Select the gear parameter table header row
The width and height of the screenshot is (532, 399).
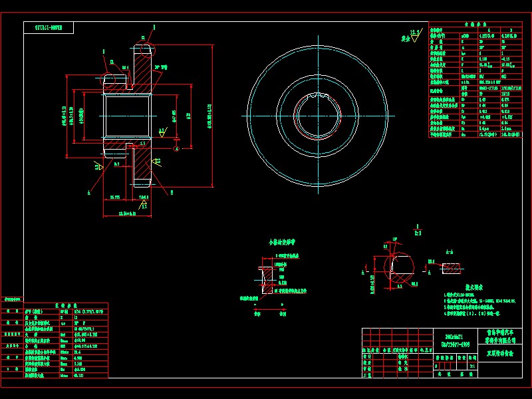(475, 25)
